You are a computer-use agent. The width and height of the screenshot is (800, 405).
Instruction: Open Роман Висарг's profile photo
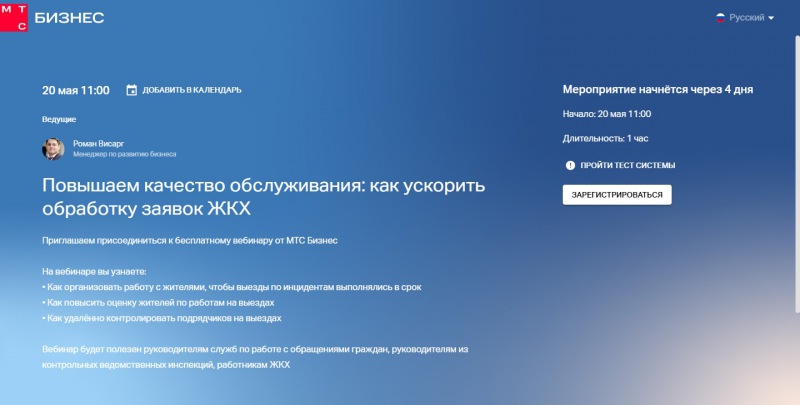click(x=53, y=149)
